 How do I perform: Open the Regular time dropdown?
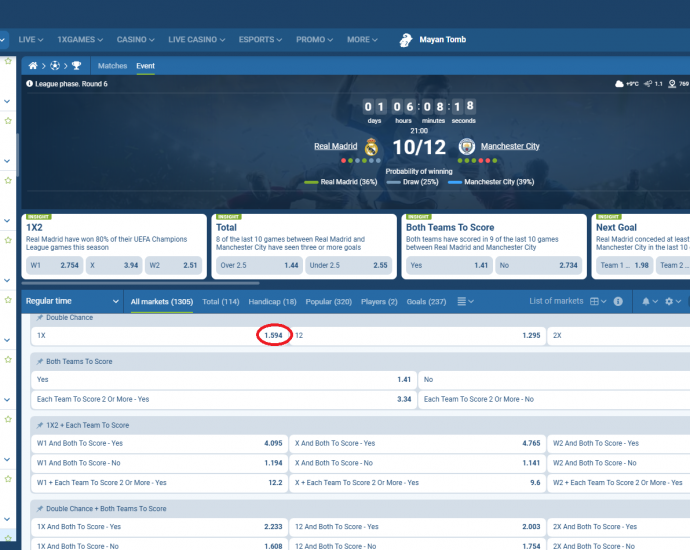point(73,301)
